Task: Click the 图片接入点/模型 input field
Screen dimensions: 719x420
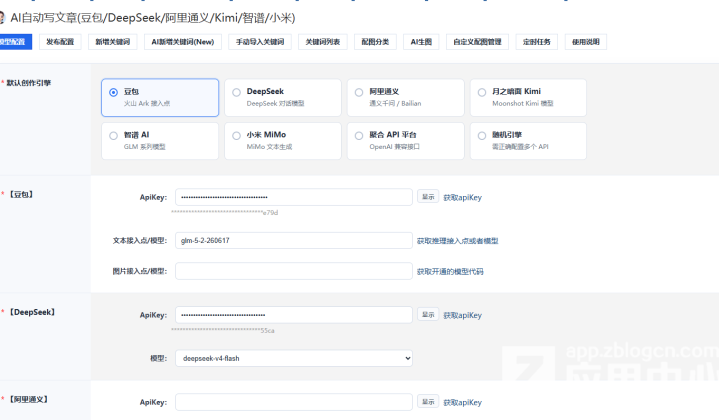Action: pos(293,271)
